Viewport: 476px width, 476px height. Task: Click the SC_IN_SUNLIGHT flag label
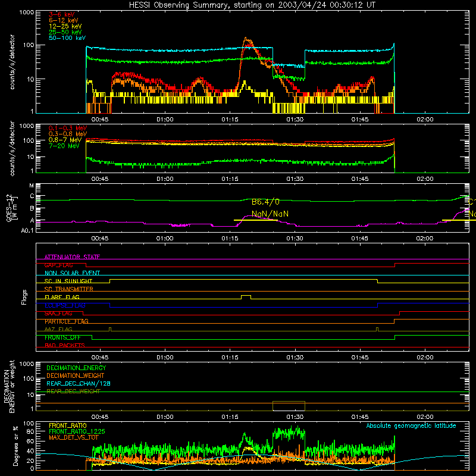point(68,281)
